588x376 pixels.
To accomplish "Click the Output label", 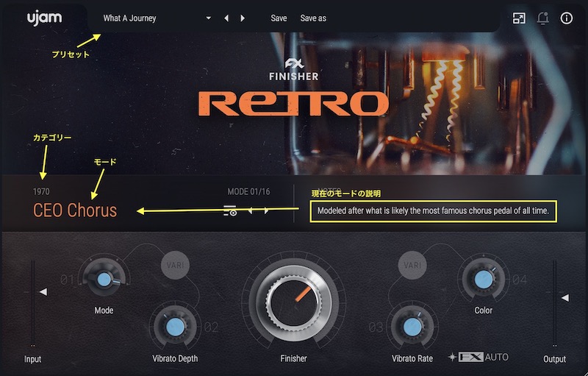I will point(555,359).
